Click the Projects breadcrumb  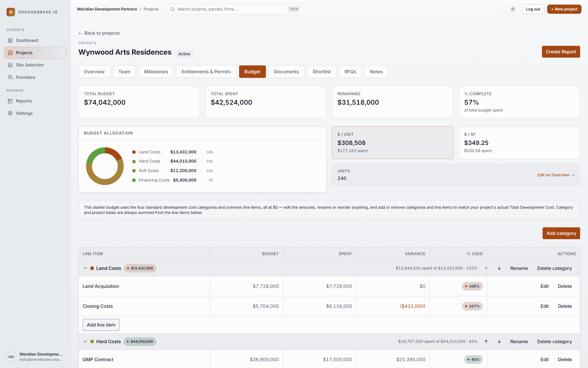151,9
